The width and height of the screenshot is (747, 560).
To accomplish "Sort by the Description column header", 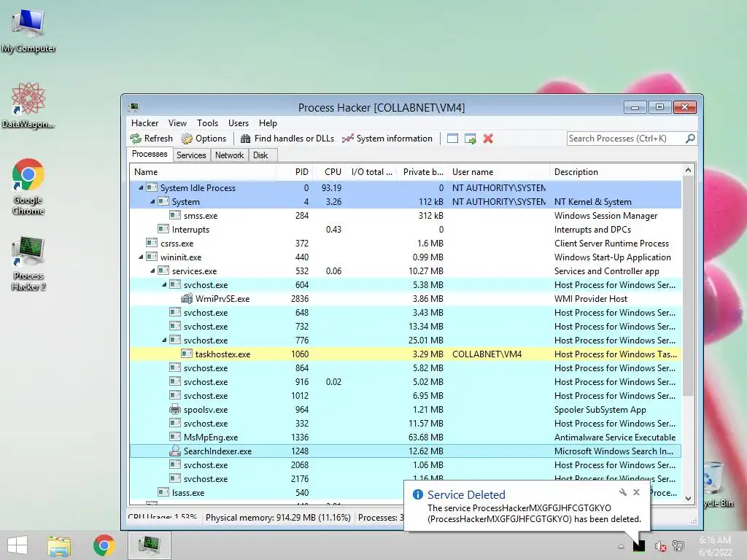I will pos(616,172).
